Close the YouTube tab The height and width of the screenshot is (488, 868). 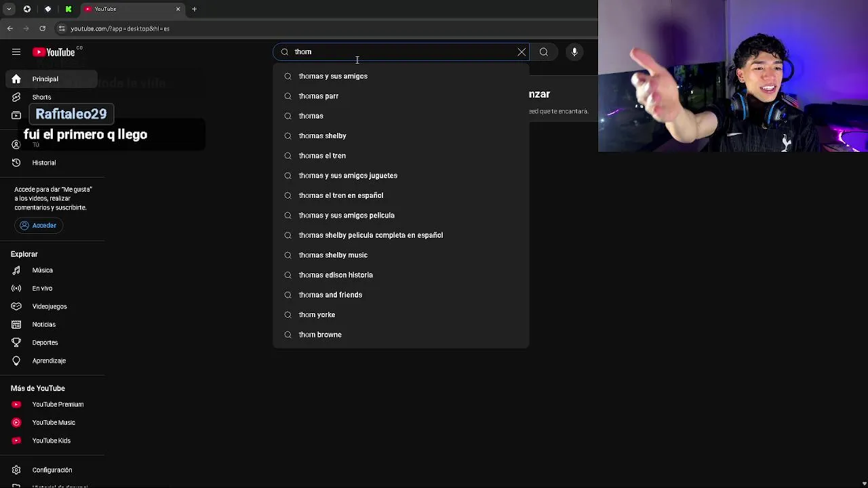tap(178, 9)
